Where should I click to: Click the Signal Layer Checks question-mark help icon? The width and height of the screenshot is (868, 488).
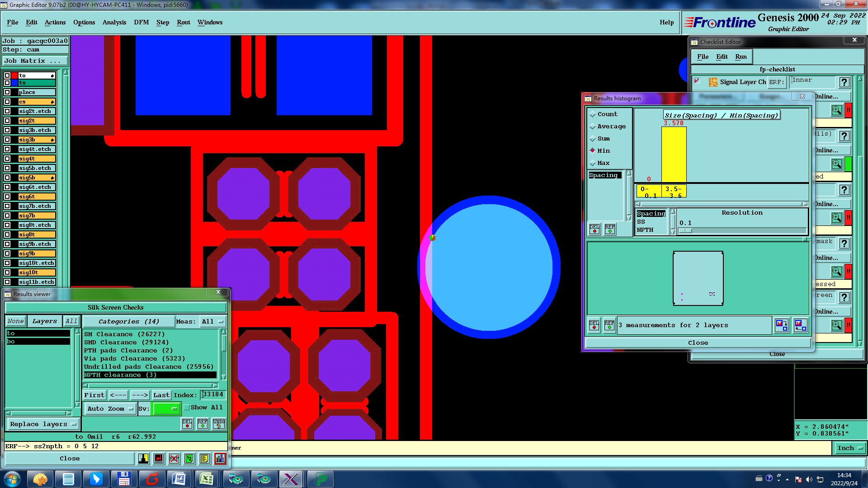pyautogui.click(x=844, y=82)
